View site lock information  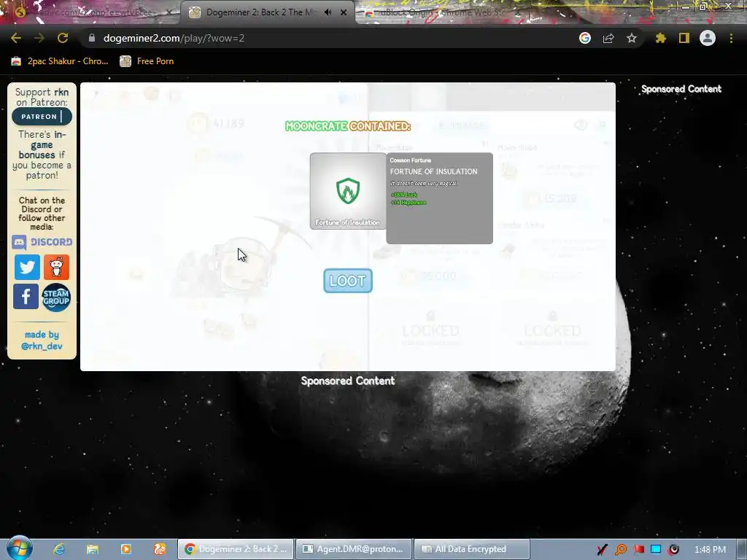[92, 38]
